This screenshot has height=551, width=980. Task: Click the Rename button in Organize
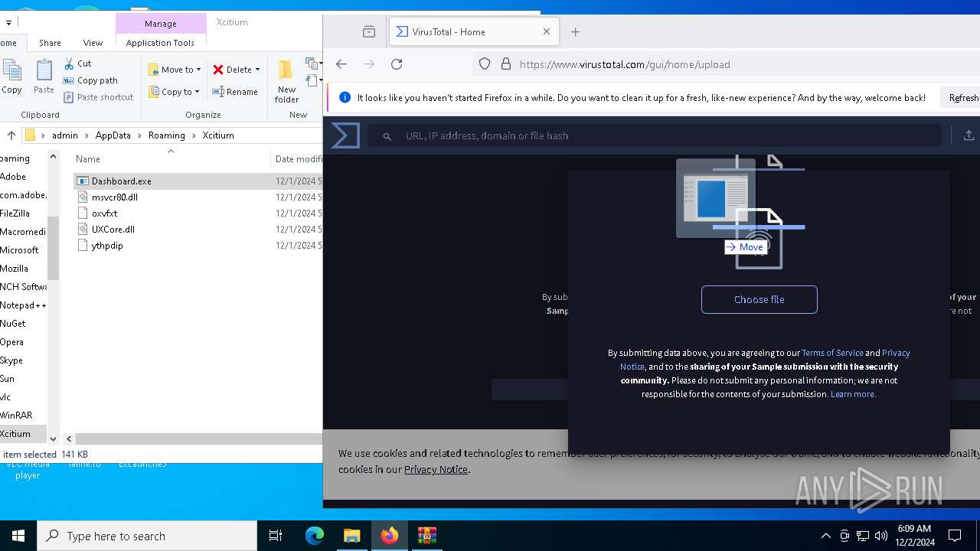pos(235,92)
